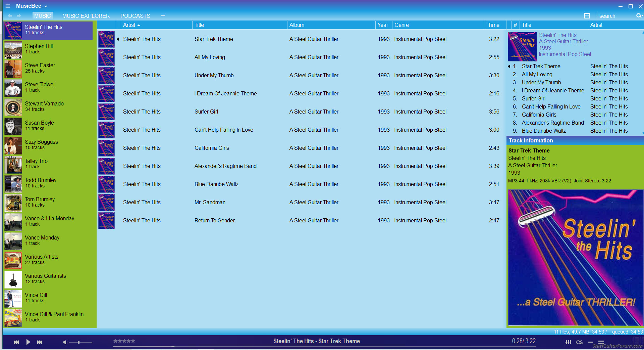Viewport: 644px width, 350px height.
Task: Select the Surfer Girl track row
Action: (301, 112)
